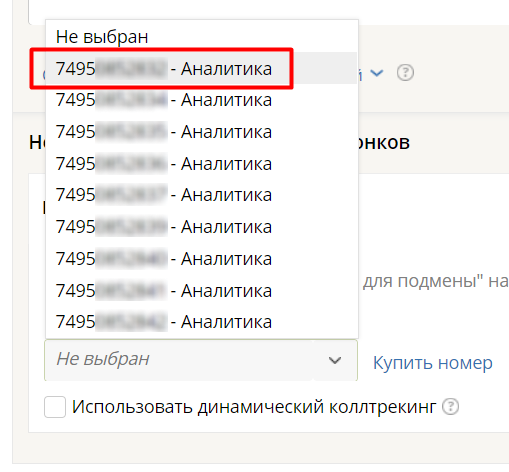This screenshot has height=472, width=509.
Task: Click the partially hidden 'онков' section heading
Action: [x=384, y=143]
